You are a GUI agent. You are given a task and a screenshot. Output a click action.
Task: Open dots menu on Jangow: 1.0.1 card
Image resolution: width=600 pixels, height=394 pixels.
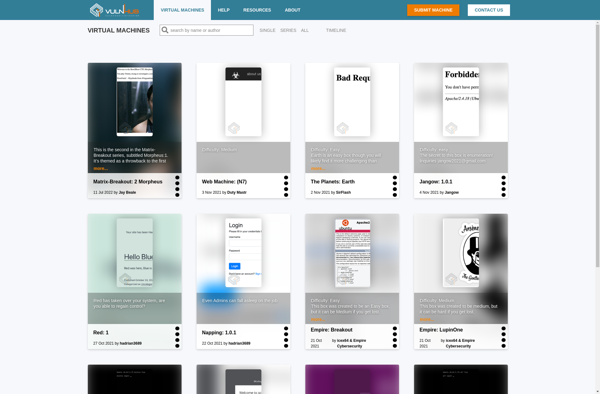coord(504,186)
